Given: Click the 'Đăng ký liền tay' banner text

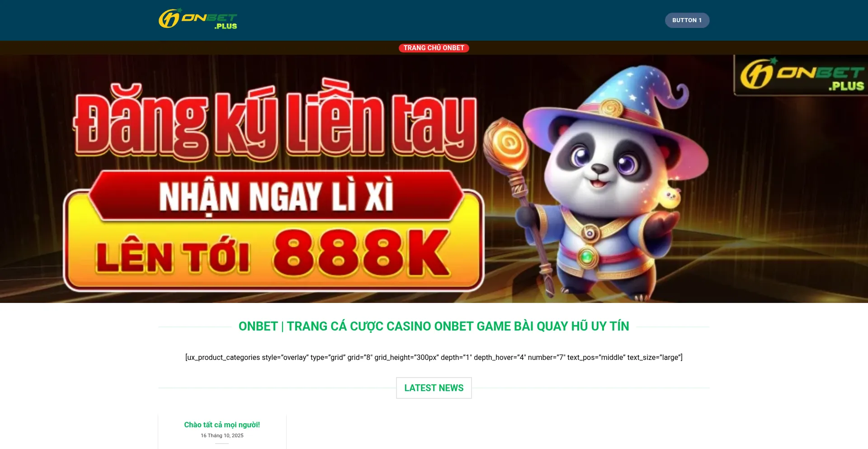Looking at the screenshot, I should (275, 121).
